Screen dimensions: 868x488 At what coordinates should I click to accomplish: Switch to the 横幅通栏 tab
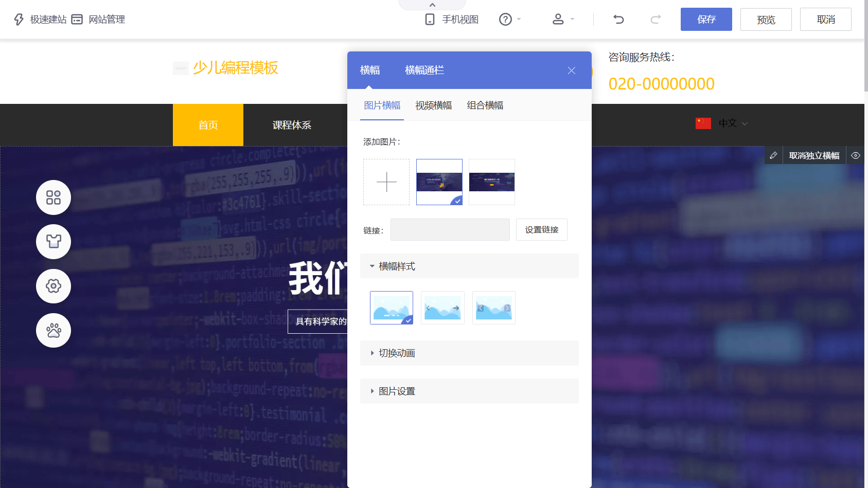click(424, 70)
